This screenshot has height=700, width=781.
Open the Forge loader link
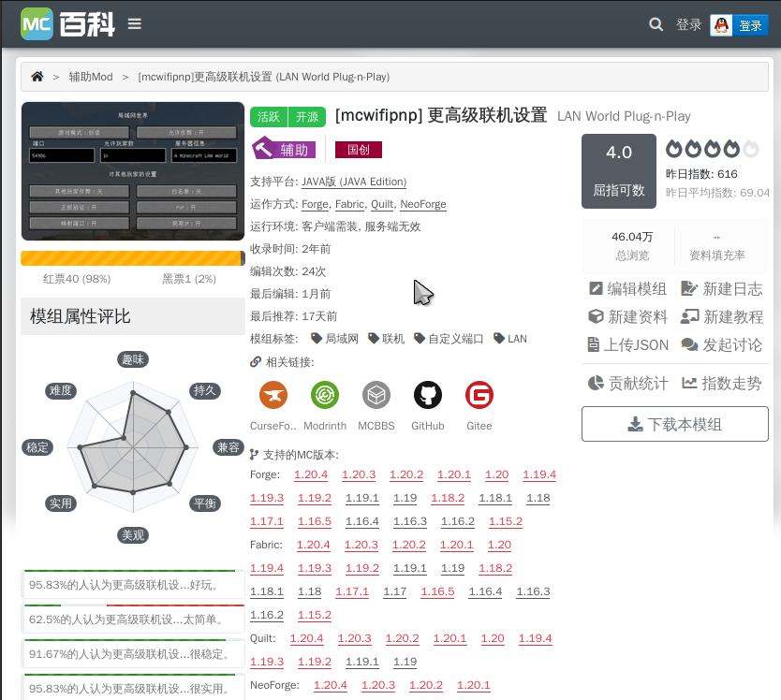point(315,204)
